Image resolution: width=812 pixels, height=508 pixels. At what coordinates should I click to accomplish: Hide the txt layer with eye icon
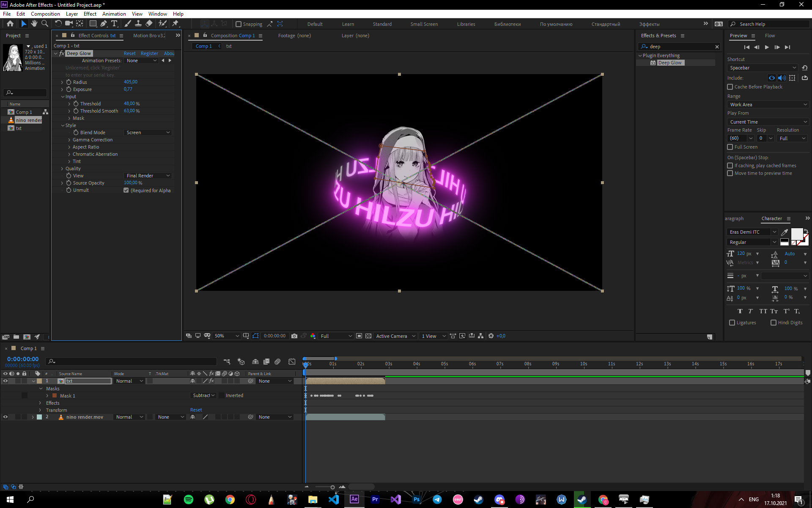[x=5, y=381]
